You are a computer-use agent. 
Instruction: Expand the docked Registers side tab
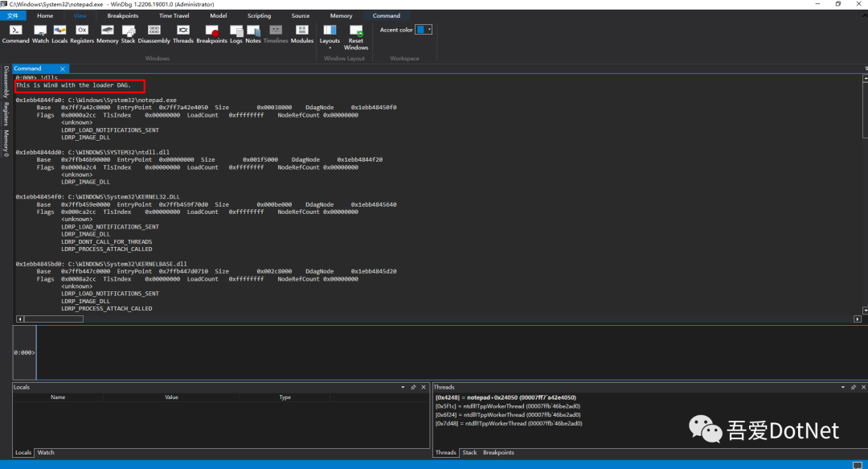tap(6, 113)
